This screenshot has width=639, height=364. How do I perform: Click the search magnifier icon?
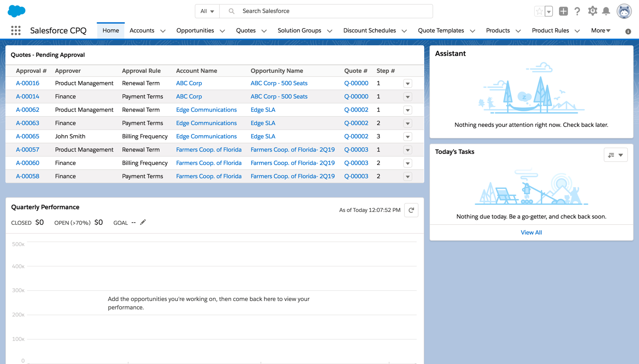(x=231, y=11)
